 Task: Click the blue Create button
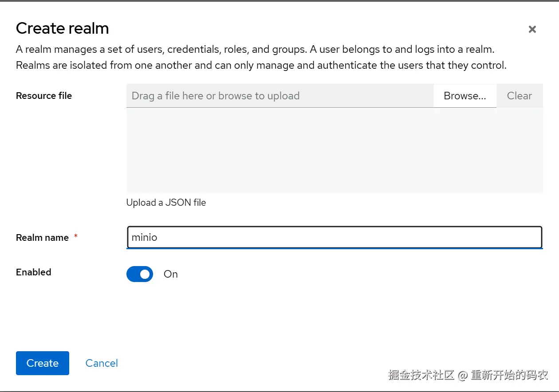43,363
